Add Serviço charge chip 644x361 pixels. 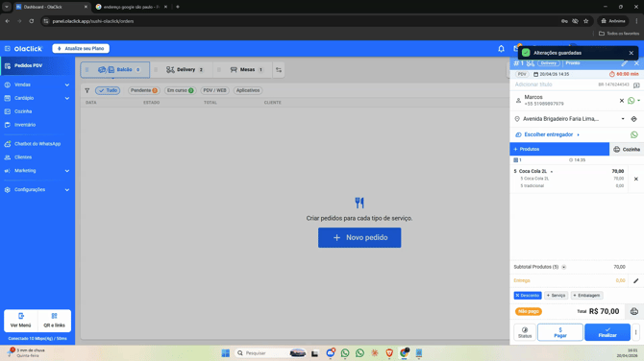pyautogui.click(x=557, y=296)
